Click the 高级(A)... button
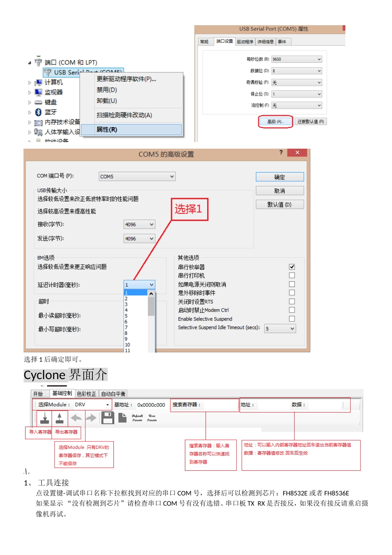 tap(276, 121)
